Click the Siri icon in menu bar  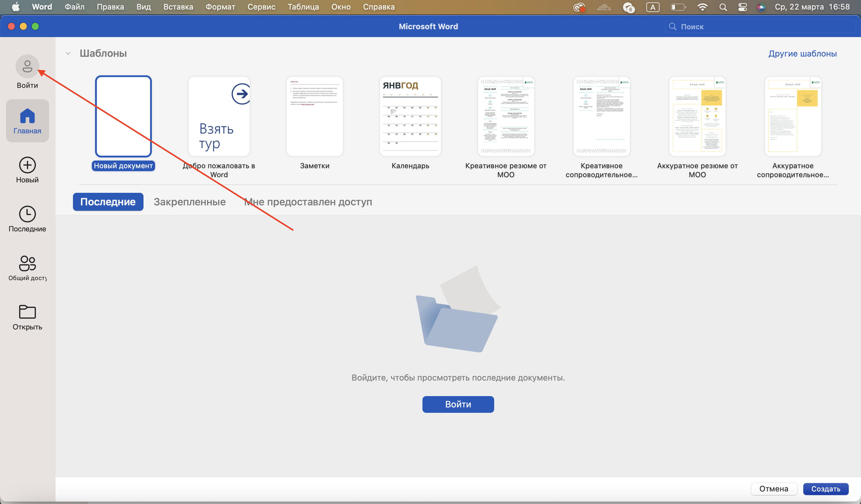coord(761,7)
